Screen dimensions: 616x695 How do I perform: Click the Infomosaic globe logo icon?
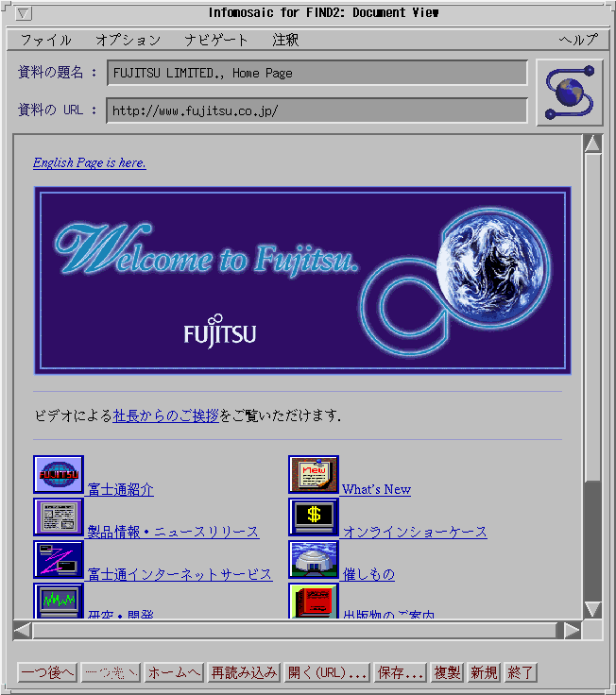point(570,93)
